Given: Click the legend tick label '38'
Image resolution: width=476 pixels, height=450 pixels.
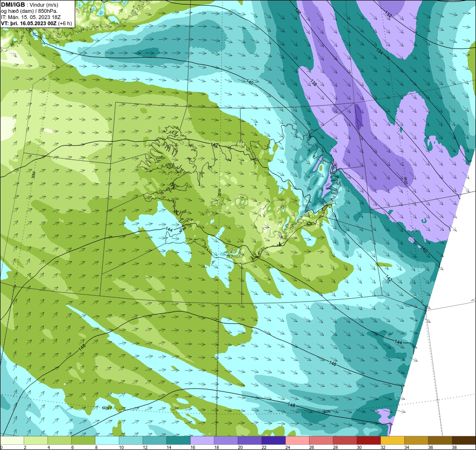Looking at the screenshot, I should tap(455, 447).
